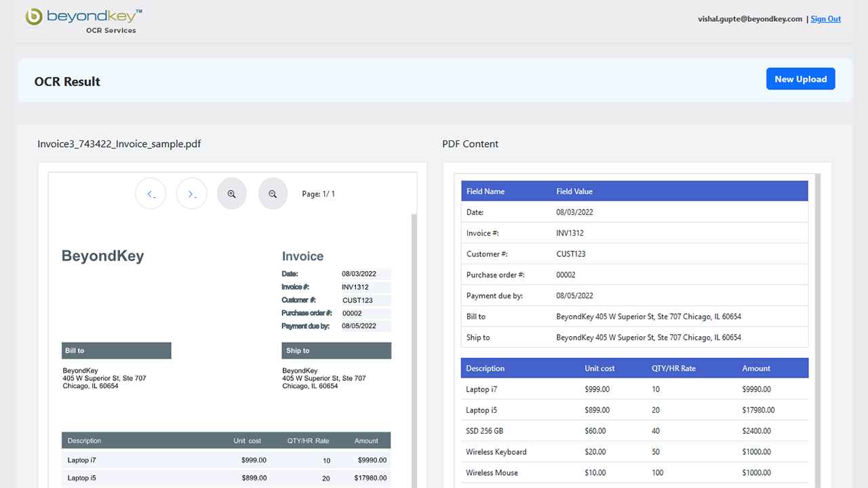
Task: Click INV1312 in the PDF preview
Action: coord(355,287)
